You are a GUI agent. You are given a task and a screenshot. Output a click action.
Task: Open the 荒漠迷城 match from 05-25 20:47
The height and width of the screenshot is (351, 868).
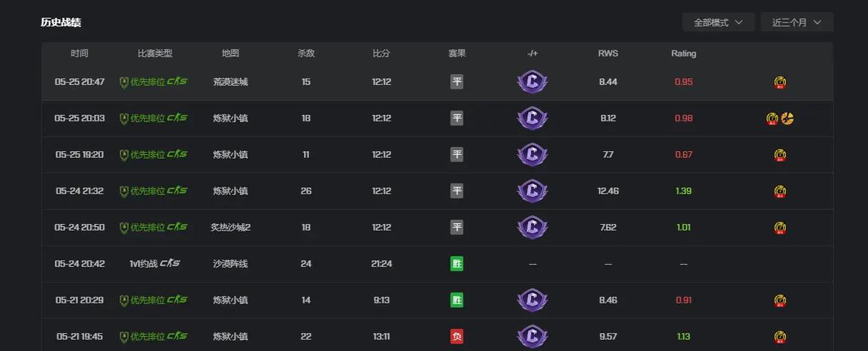(x=437, y=82)
